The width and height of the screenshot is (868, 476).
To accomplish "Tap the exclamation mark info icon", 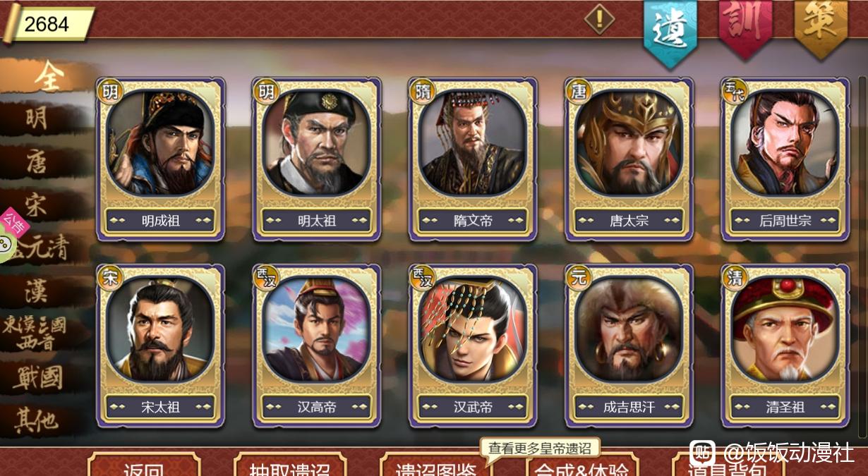I will point(599,19).
